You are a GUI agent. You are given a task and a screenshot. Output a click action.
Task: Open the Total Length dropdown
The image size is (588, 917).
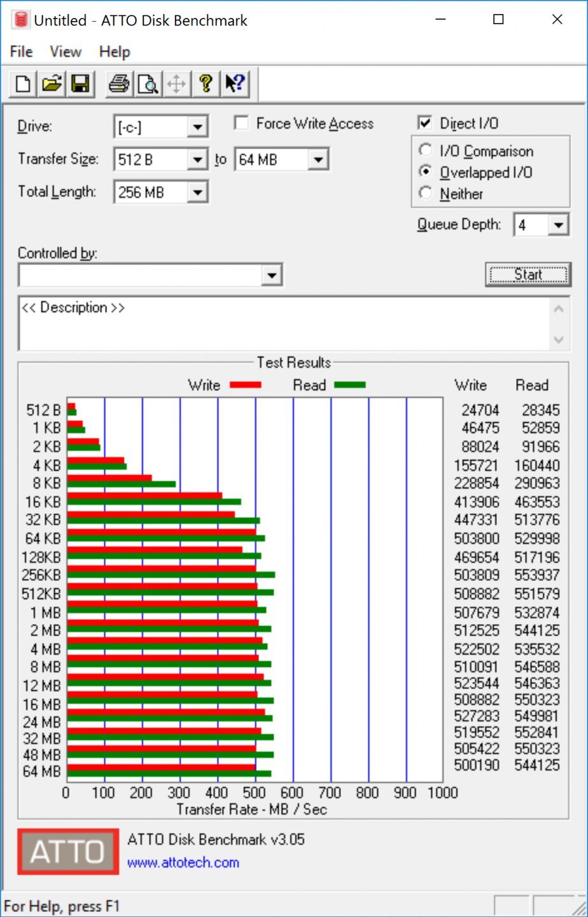point(197,192)
